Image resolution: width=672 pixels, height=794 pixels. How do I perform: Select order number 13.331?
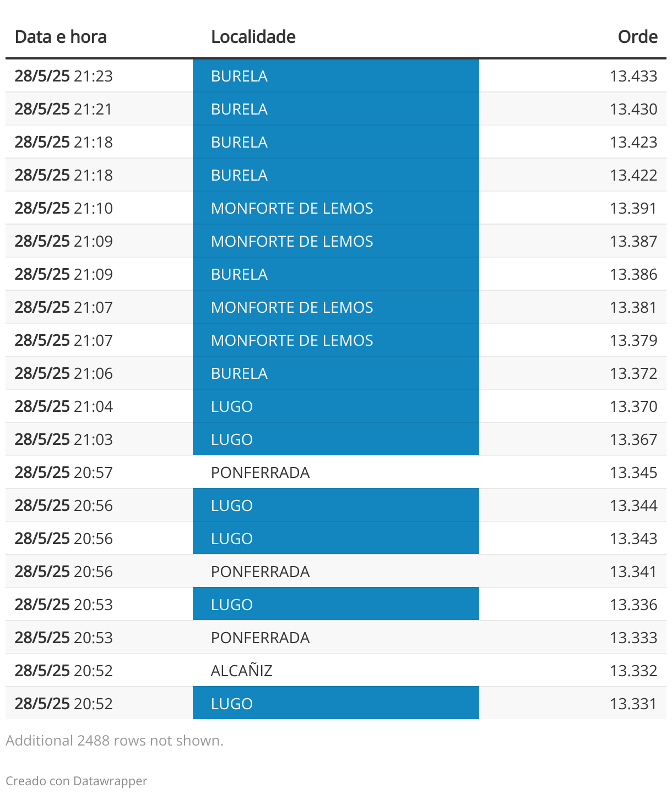coord(633,704)
